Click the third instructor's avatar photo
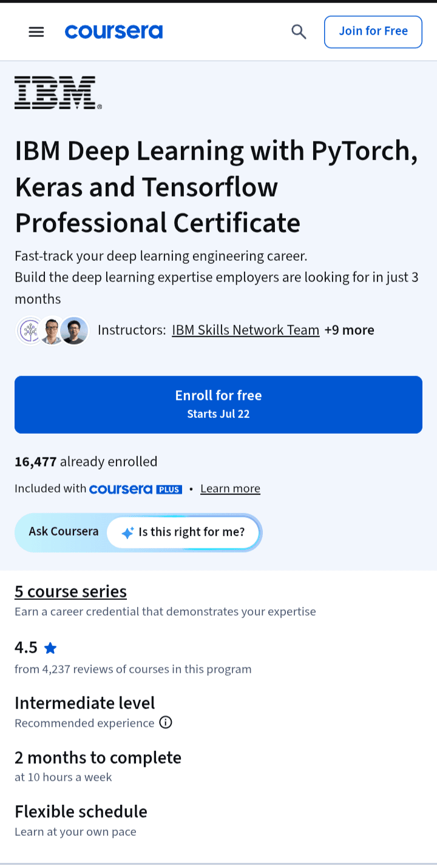Screen dimensions: 437x868 coord(75,331)
